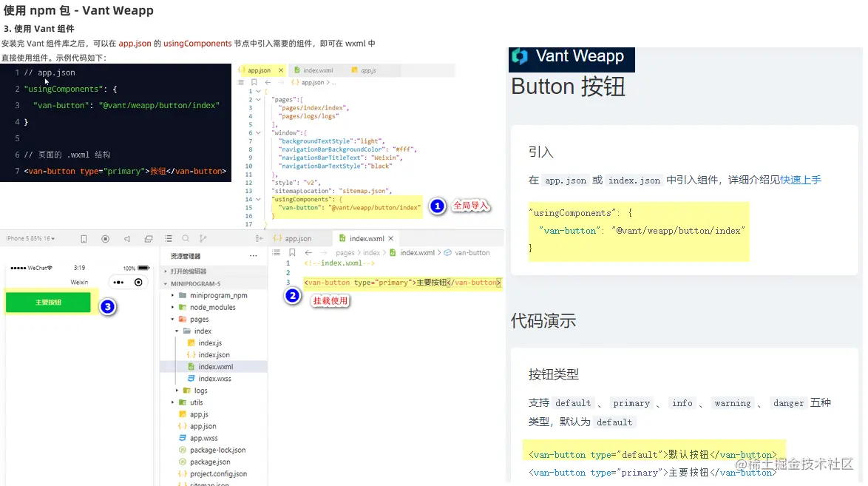Expand the logs folder arrow
This screenshot has width=868, height=486.
coord(177,391)
